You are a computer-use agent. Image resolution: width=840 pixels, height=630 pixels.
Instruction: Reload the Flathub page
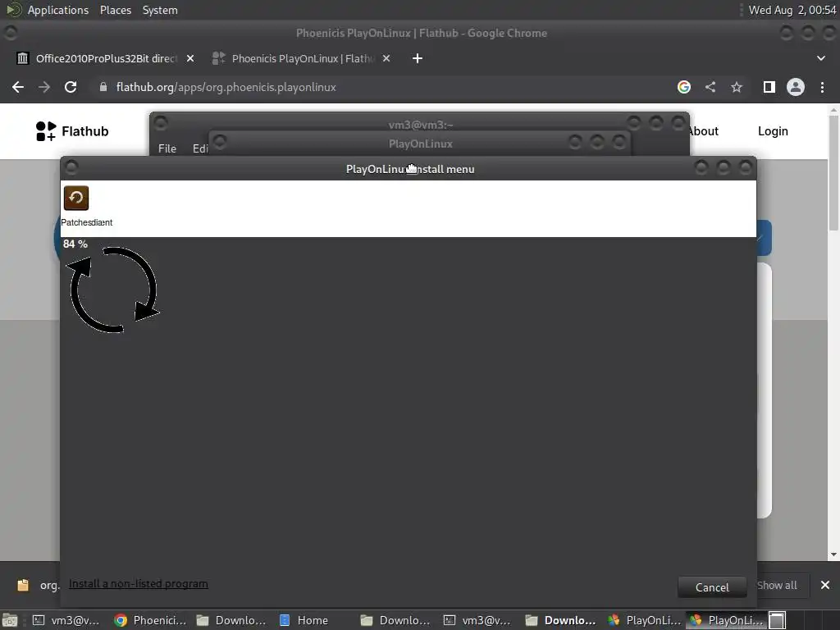coord(71,87)
